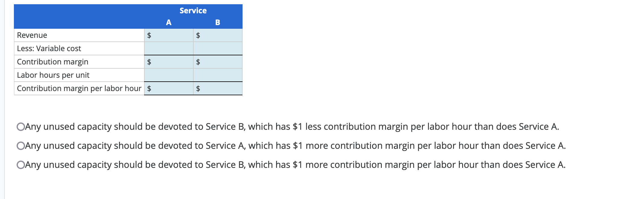644x199 pixels.
Task: Click the Labor hours per unit row label
Action: (53, 75)
